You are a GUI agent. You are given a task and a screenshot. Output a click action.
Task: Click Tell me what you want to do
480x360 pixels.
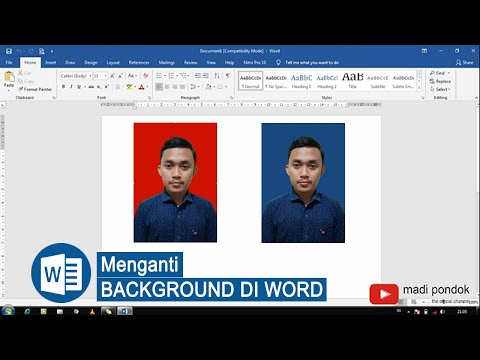pyautogui.click(x=312, y=62)
